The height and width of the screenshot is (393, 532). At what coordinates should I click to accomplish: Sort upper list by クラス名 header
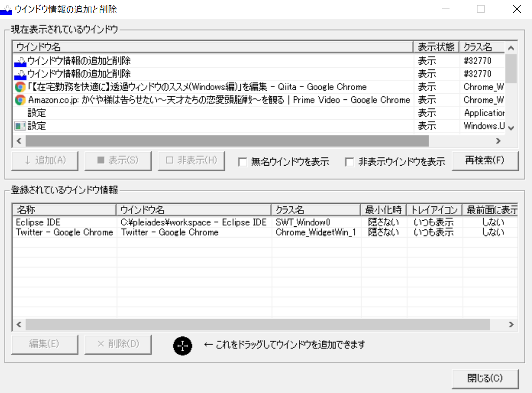[x=482, y=46]
